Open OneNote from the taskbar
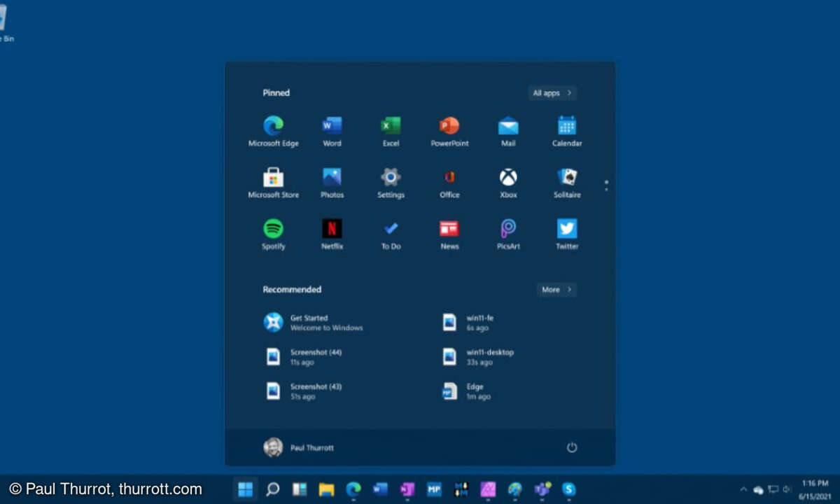840x504 pixels. pos(407,489)
